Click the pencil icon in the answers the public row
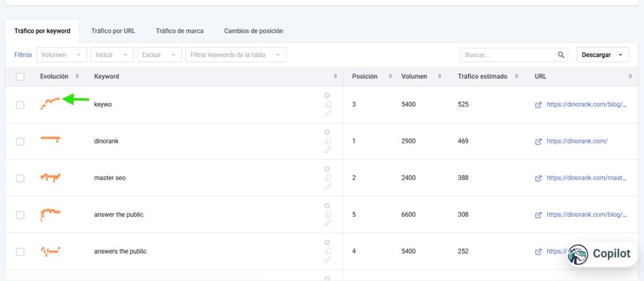This screenshot has height=281, width=644. point(327,260)
